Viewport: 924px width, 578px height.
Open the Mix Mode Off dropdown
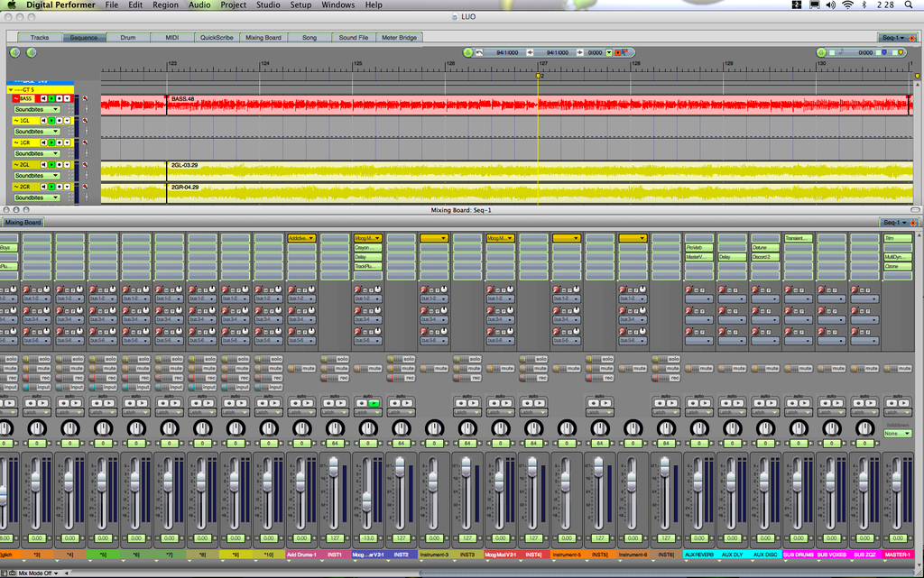(x=38, y=573)
